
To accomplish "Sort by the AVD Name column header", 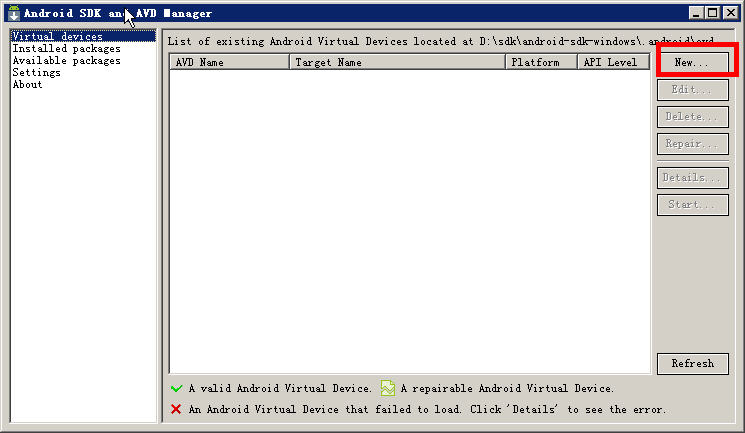I will 229,62.
